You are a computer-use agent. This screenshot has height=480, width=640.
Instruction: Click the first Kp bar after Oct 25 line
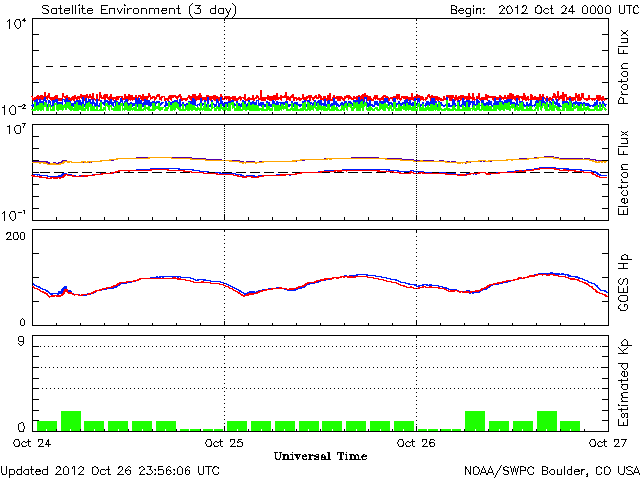click(237, 426)
